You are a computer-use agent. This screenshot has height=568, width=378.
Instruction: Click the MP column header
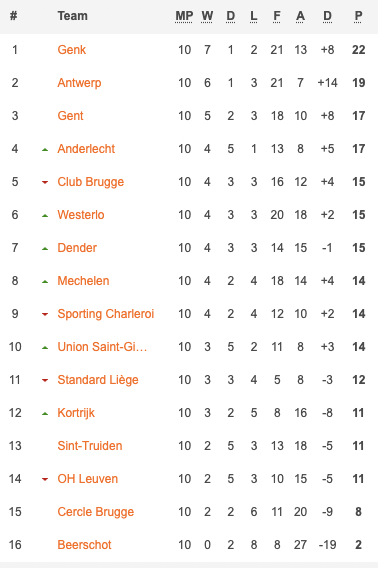click(x=184, y=16)
